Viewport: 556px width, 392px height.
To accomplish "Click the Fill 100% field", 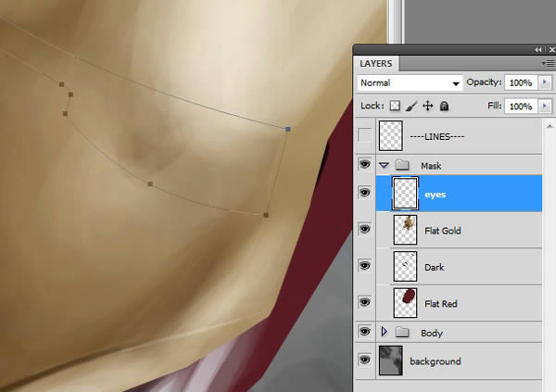I will (x=521, y=106).
